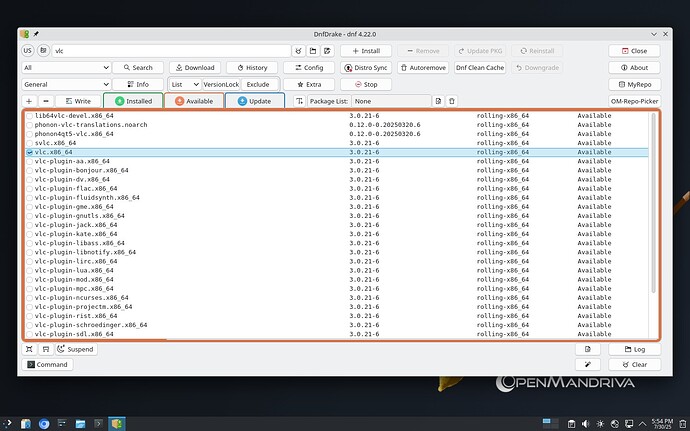Click the Install button
Screen dimensions: 690x431
point(366,51)
